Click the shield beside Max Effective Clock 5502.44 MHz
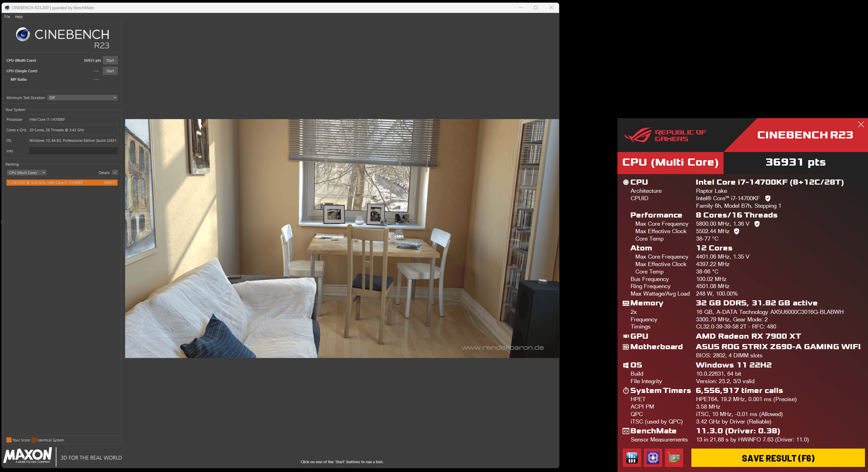 pos(736,231)
